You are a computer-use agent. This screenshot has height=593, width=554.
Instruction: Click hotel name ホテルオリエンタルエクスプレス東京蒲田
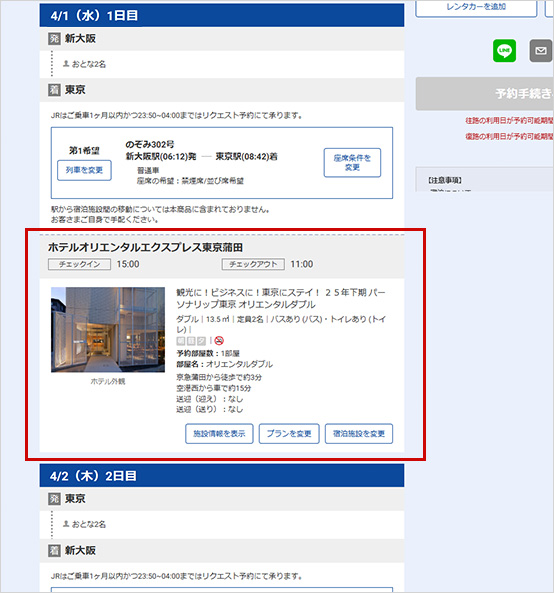pyautogui.click(x=145, y=247)
